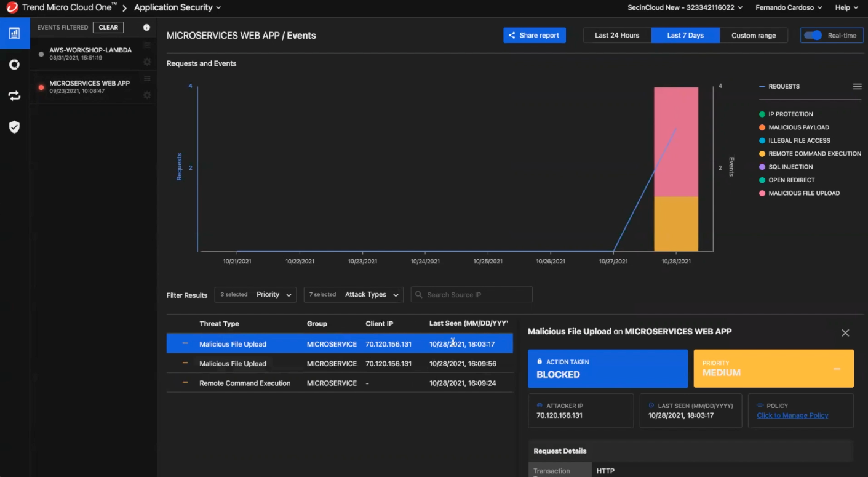Open the shield checkmark icon in sidebar
868x477 pixels.
14,127
